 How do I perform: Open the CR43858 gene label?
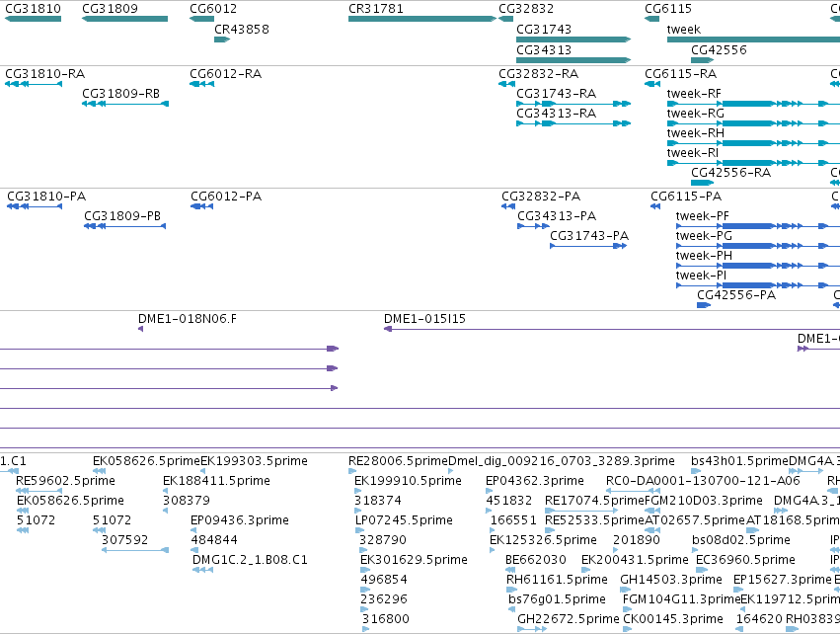click(x=242, y=29)
